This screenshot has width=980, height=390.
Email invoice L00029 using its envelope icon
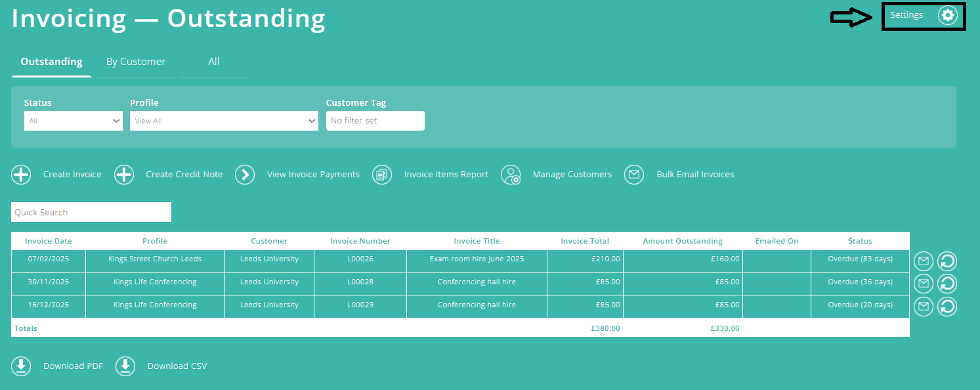click(x=923, y=306)
